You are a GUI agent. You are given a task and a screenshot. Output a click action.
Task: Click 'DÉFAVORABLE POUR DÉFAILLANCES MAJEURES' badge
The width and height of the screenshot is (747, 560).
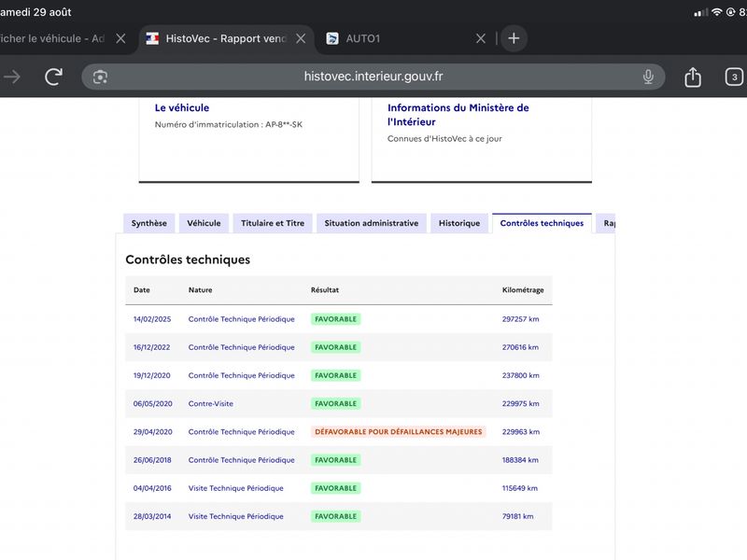(399, 431)
